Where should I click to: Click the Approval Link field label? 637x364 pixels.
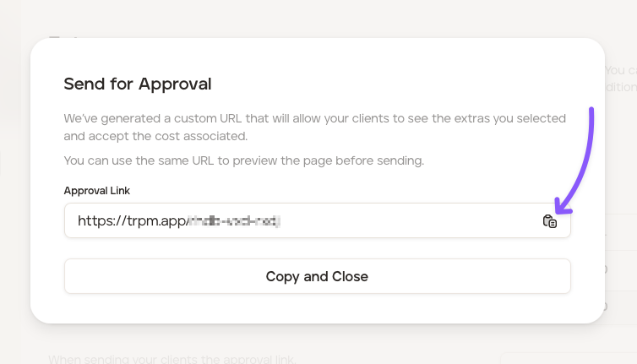pyautogui.click(x=97, y=191)
